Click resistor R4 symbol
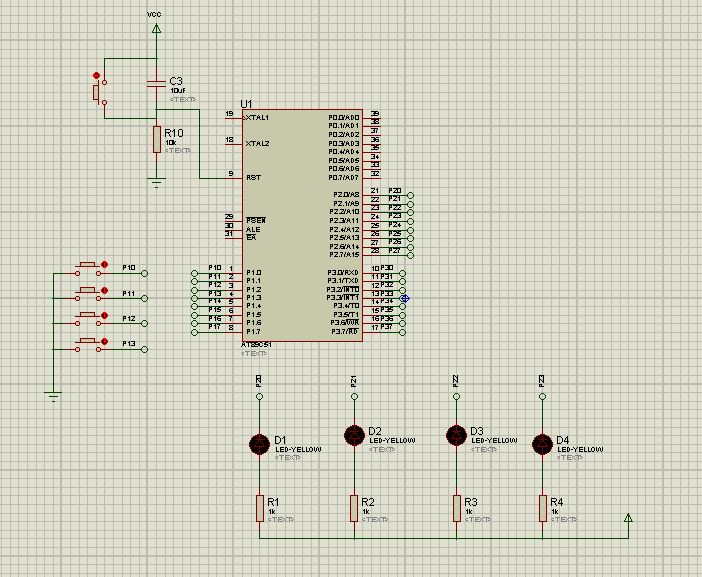The width and height of the screenshot is (702, 577). [542, 507]
